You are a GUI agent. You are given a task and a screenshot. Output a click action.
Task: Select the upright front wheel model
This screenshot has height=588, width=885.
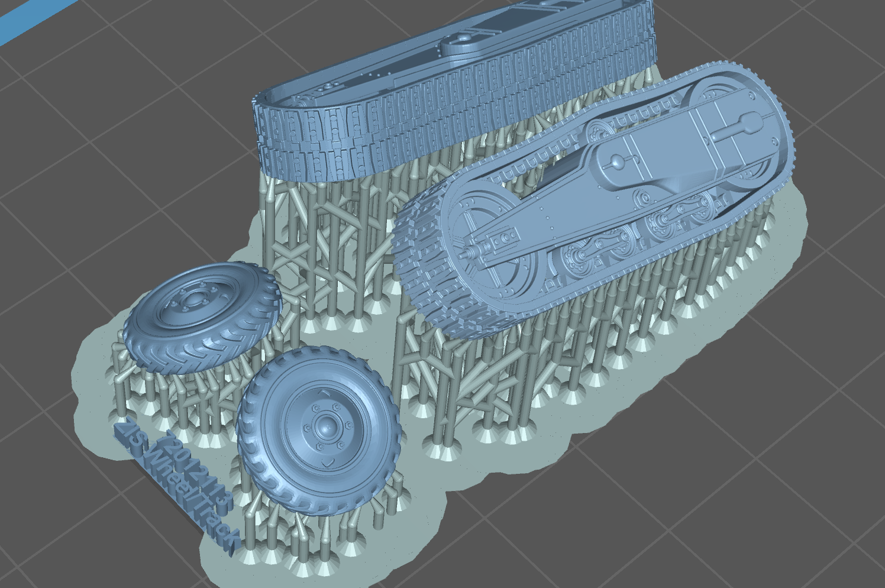pos(318,431)
